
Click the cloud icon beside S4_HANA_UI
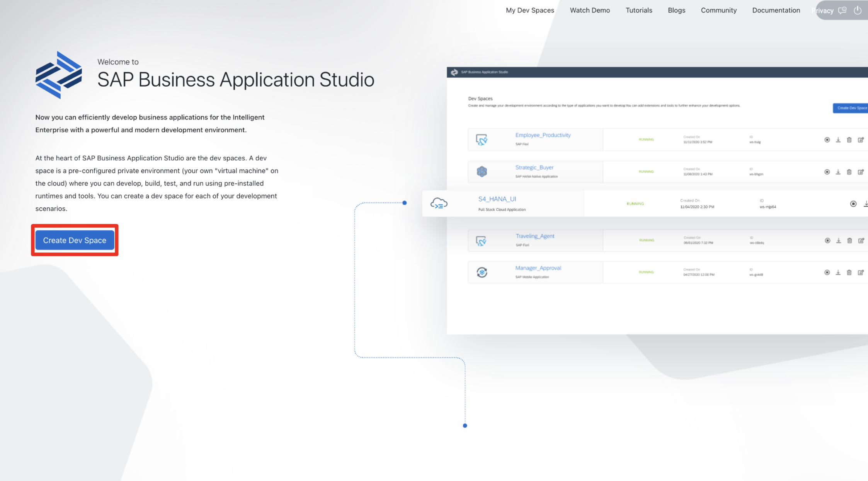click(439, 203)
